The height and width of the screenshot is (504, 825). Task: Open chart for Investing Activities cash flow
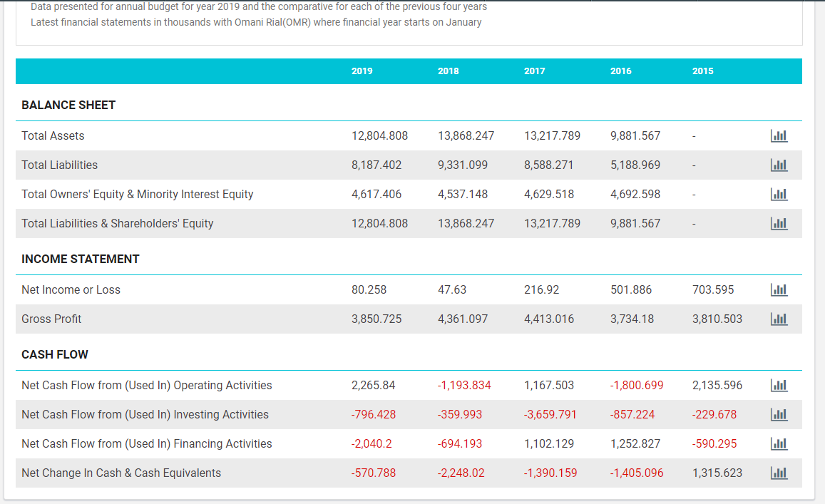[x=779, y=414]
